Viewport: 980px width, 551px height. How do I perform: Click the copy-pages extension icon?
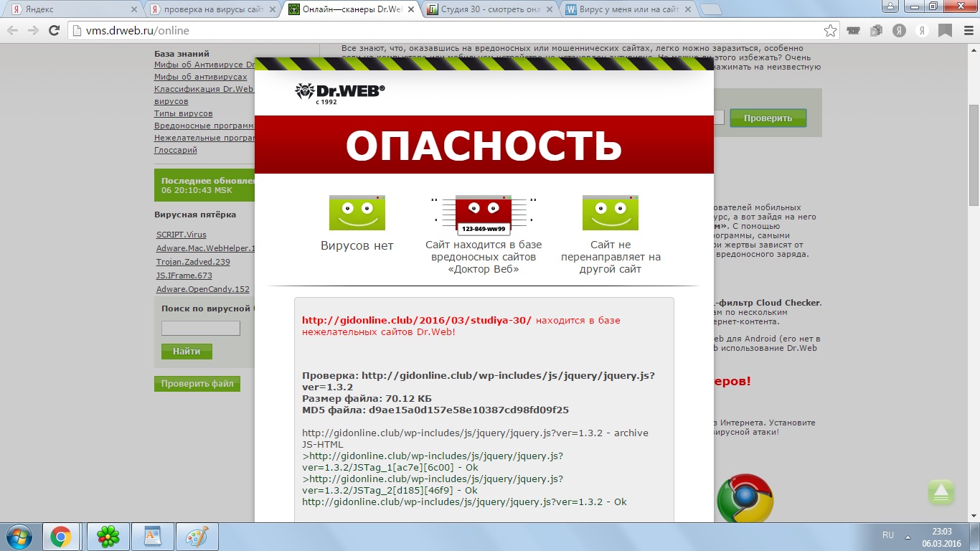(x=876, y=31)
